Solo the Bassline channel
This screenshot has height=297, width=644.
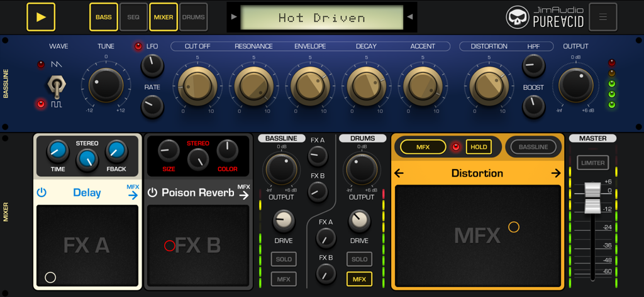[284, 259]
